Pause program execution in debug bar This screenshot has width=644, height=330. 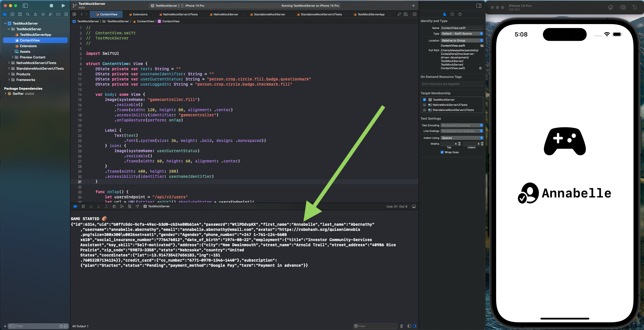(x=83, y=206)
